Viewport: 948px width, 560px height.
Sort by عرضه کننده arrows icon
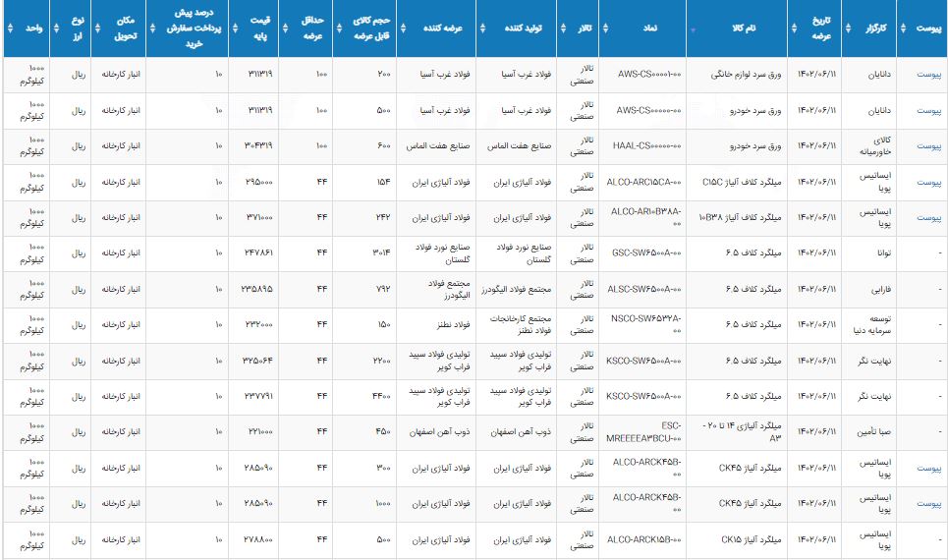coord(403,28)
